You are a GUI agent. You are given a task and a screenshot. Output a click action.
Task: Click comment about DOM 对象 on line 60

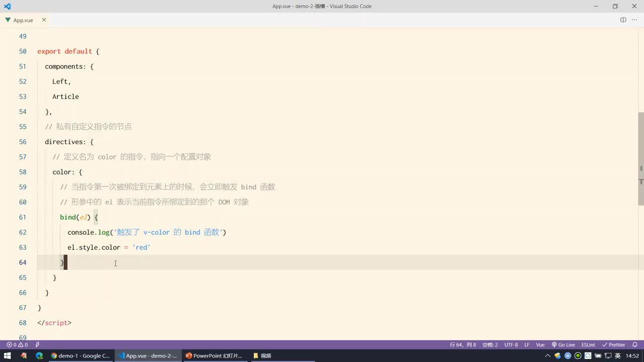154,202
